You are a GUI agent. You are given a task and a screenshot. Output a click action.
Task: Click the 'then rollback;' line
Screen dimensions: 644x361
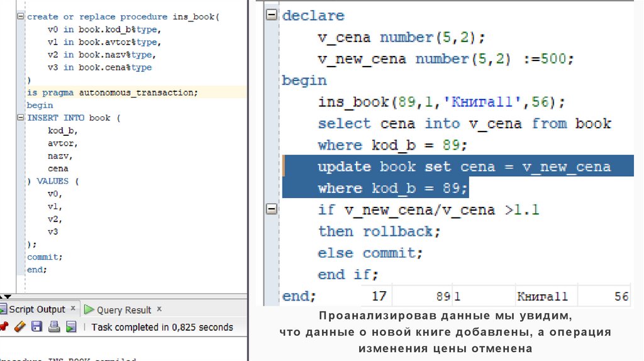pyautogui.click(x=379, y=231)
